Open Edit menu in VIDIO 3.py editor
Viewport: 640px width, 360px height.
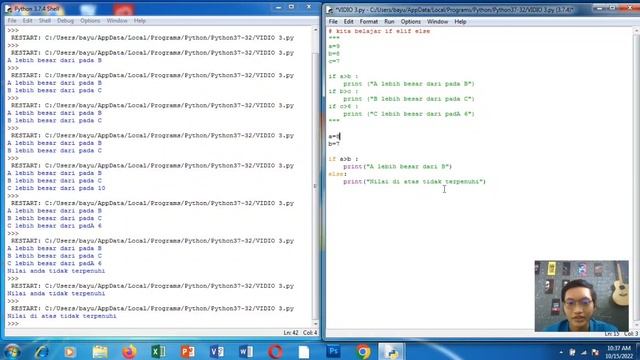(x=348, y=21)
